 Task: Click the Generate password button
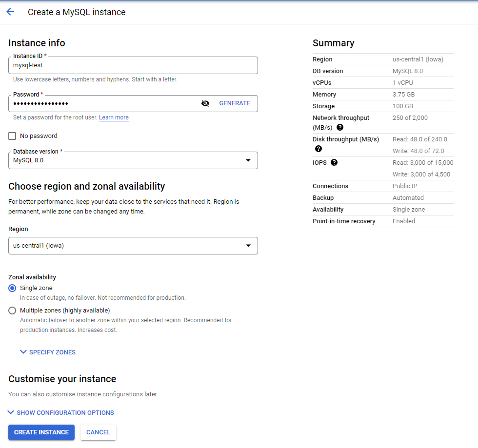[x=235, y=103]
